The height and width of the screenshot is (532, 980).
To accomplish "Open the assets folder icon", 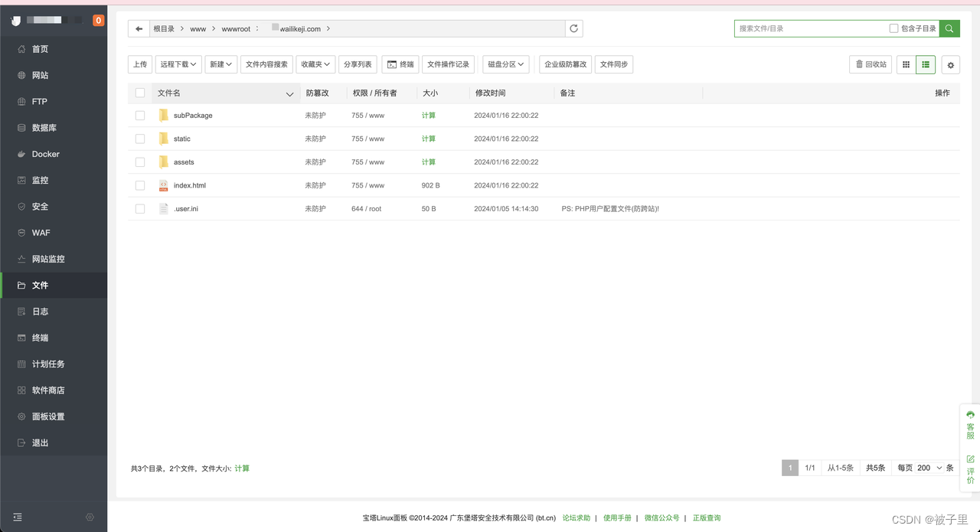I will click(163, 162).
